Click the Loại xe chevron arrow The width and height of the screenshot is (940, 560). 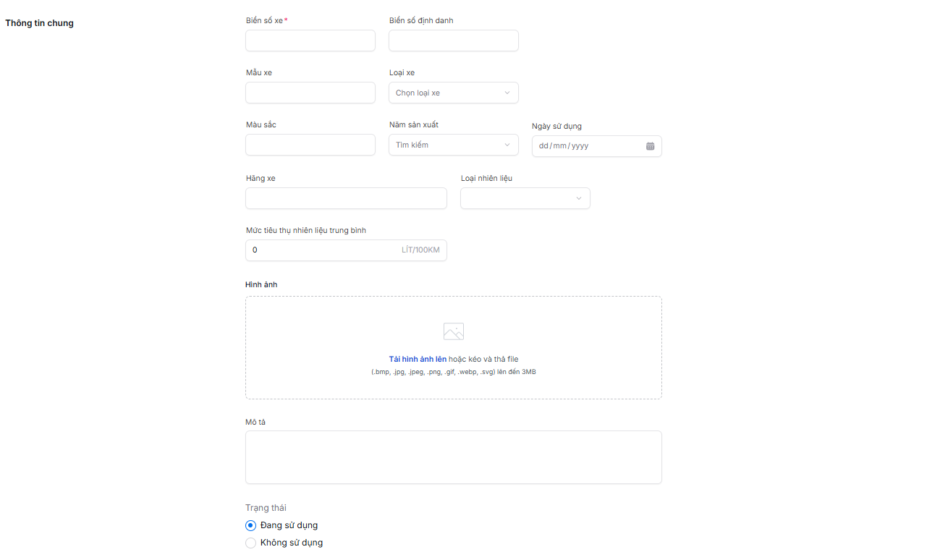(x=507, y=93)
